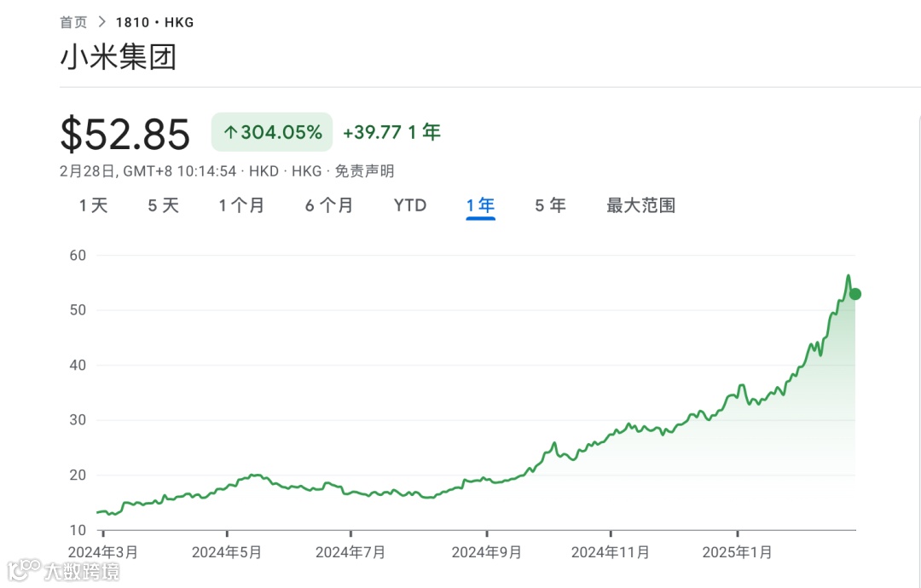The height and width of the screenshot is (588, 921).
Task: Click the up arrow in the gain badge
Action: 230,133
